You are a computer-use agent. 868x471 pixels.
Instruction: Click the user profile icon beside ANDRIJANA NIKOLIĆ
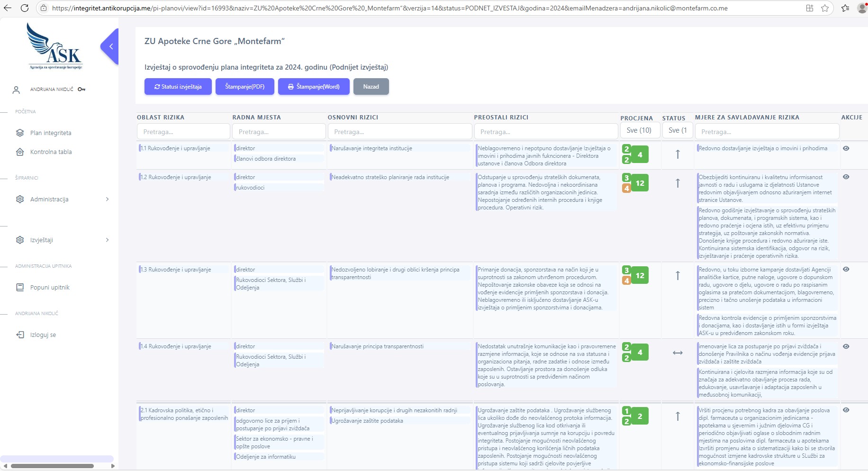(16, 90)
